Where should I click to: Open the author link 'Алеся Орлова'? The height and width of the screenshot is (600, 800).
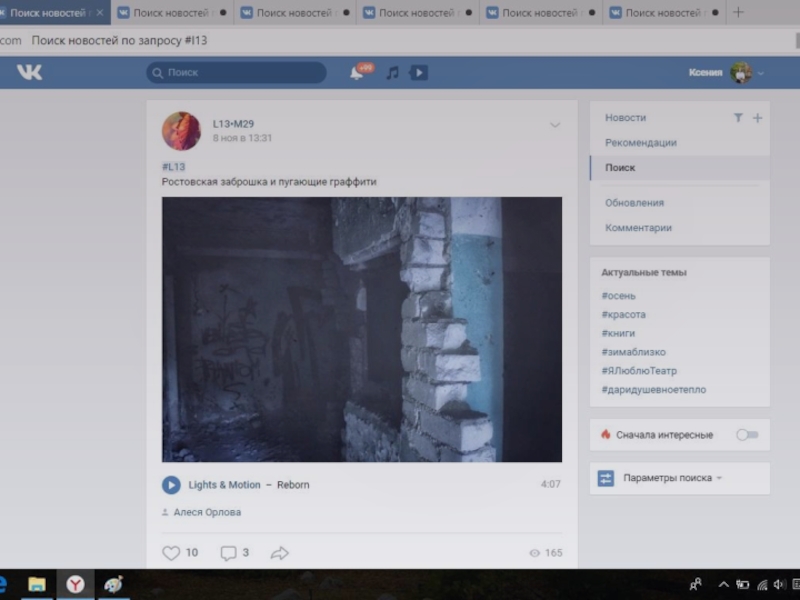pos(207,512)
